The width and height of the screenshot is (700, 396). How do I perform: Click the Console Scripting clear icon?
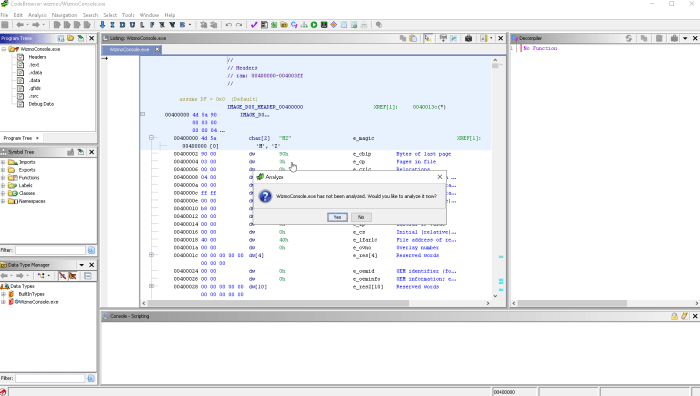[684, 316]
